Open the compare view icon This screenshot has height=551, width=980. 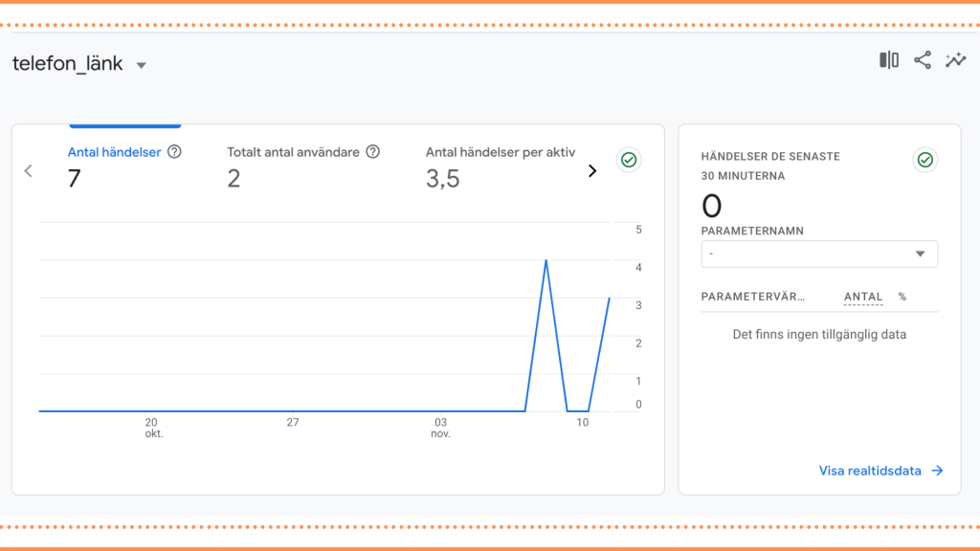click(889, 60)
